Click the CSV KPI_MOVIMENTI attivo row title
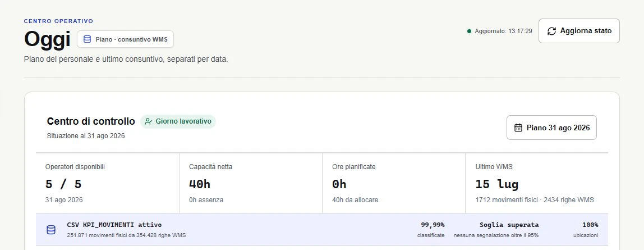The image size is (644, 250). pos(114,225)
